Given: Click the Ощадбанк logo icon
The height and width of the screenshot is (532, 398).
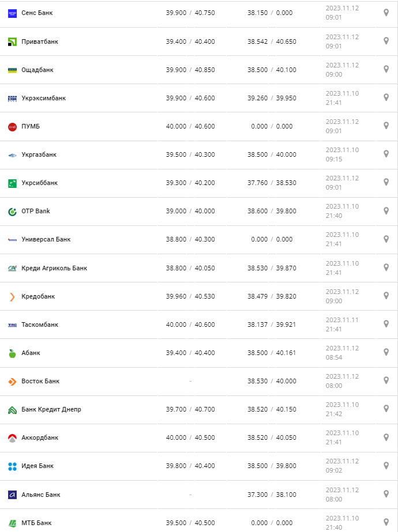Looking at the screenshot, I should pos(12,70).
